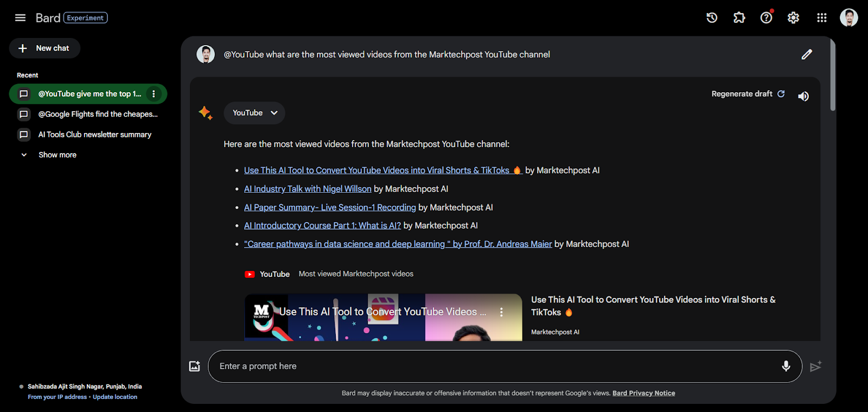Open the Google account avatar menu
Screen dimensions: 868x412
[x=849, y=17]
